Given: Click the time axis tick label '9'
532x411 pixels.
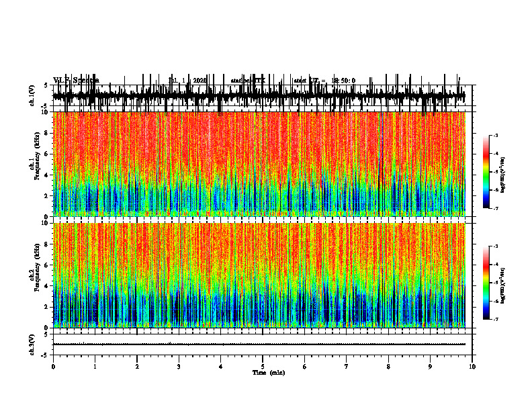Looking at the screenshot, I should pyautogui.click(x=430, y=367).
